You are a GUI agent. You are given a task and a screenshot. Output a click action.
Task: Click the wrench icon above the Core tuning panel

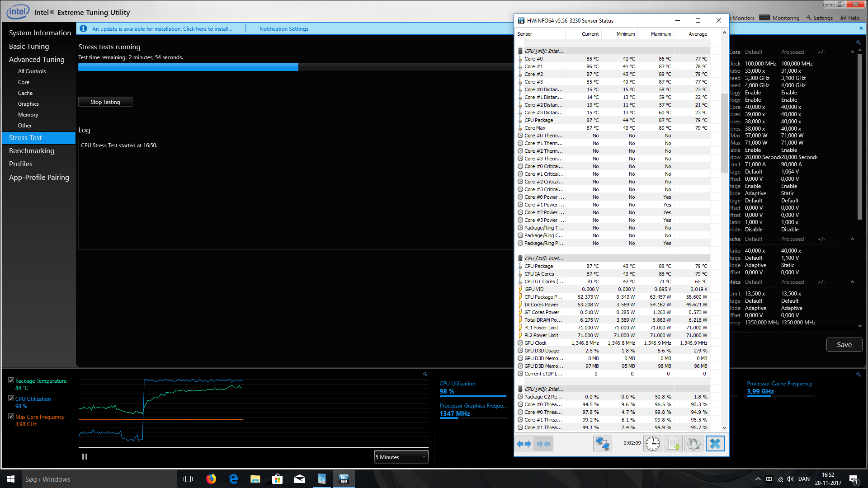click(x=859, y=42)
